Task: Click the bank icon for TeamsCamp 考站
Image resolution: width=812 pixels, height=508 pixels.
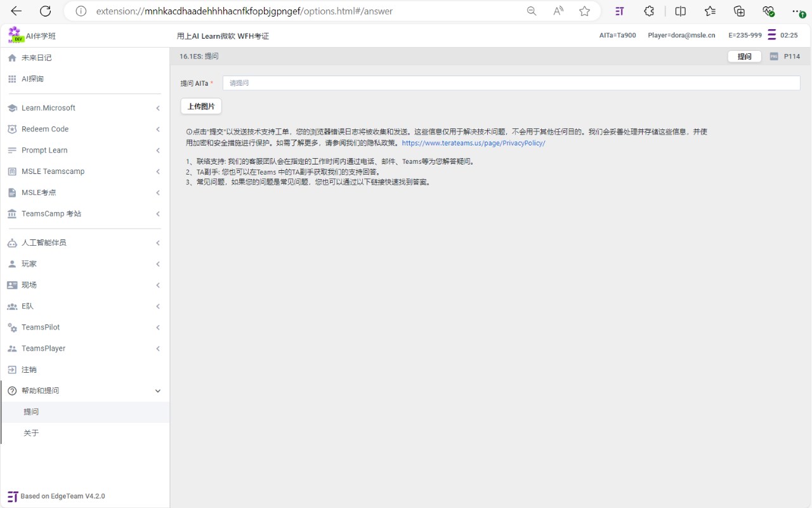Action: (12, 214)
